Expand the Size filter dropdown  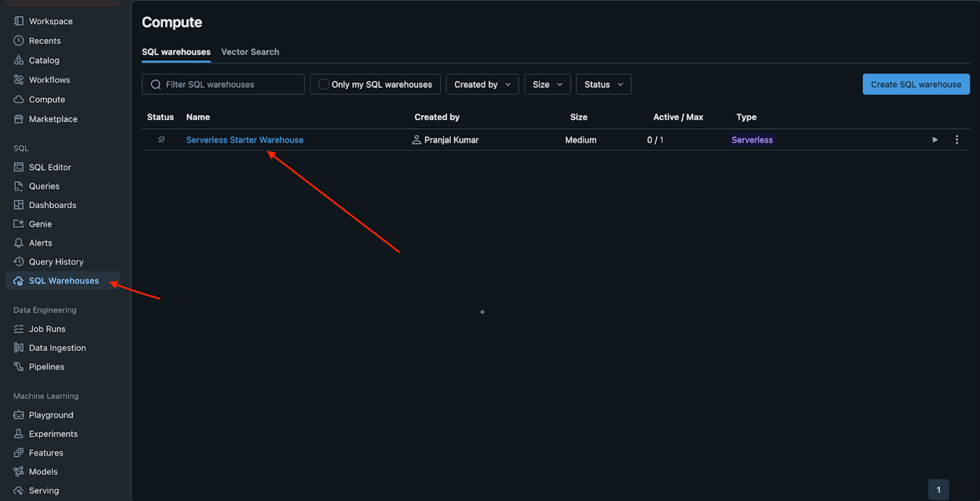point(547,84)
